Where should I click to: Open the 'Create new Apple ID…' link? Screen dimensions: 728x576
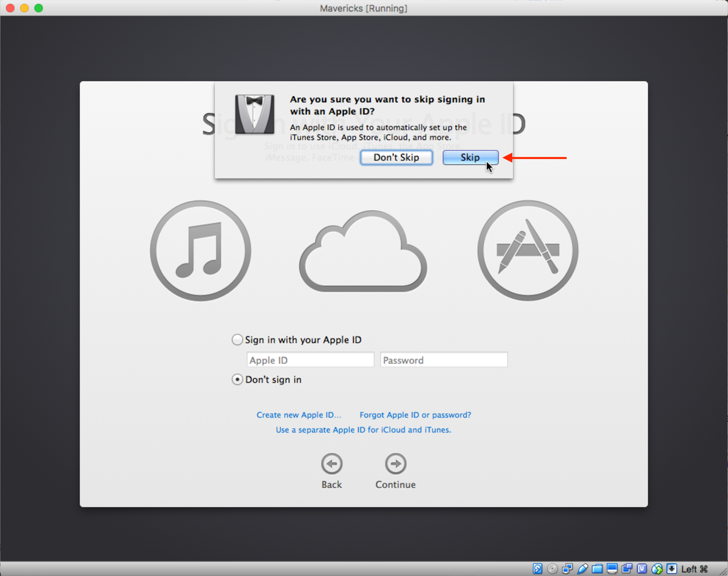coord(299,415)
